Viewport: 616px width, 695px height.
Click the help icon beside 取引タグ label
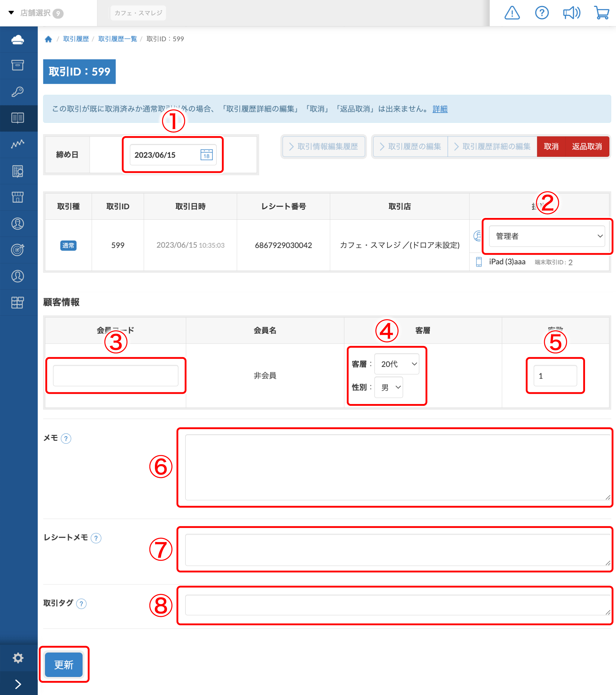coord(81,604)
